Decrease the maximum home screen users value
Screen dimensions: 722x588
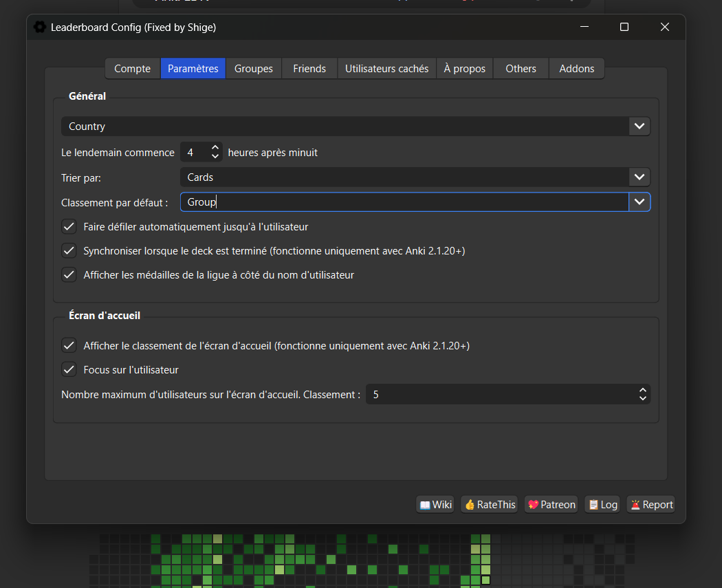pos(642,398)
